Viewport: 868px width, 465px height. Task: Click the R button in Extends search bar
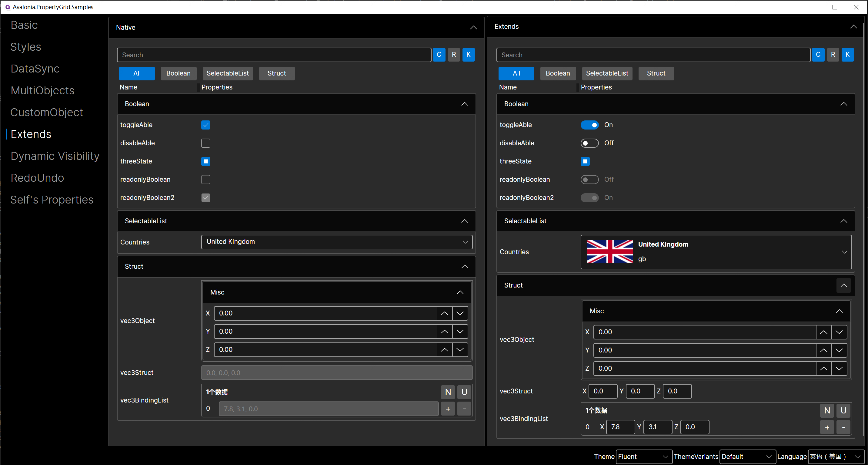(833, 55)
